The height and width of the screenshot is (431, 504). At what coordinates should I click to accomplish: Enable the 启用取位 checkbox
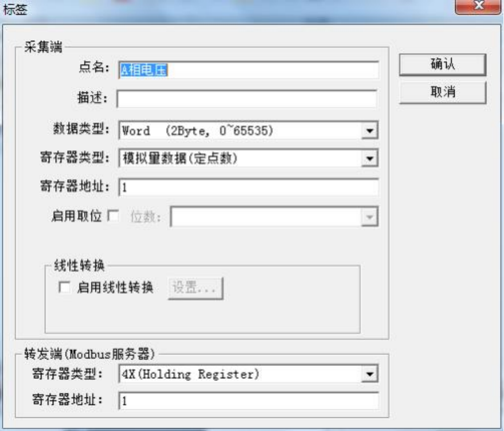[x=113, y=216]
